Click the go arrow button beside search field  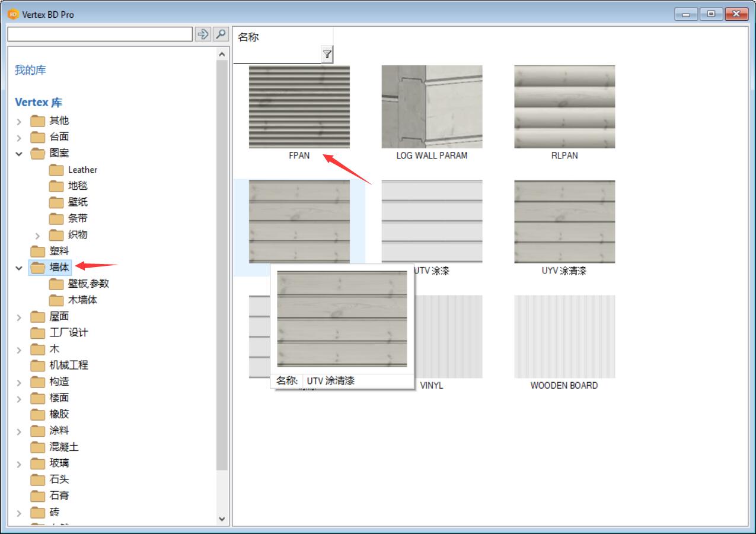coord(203,34)
